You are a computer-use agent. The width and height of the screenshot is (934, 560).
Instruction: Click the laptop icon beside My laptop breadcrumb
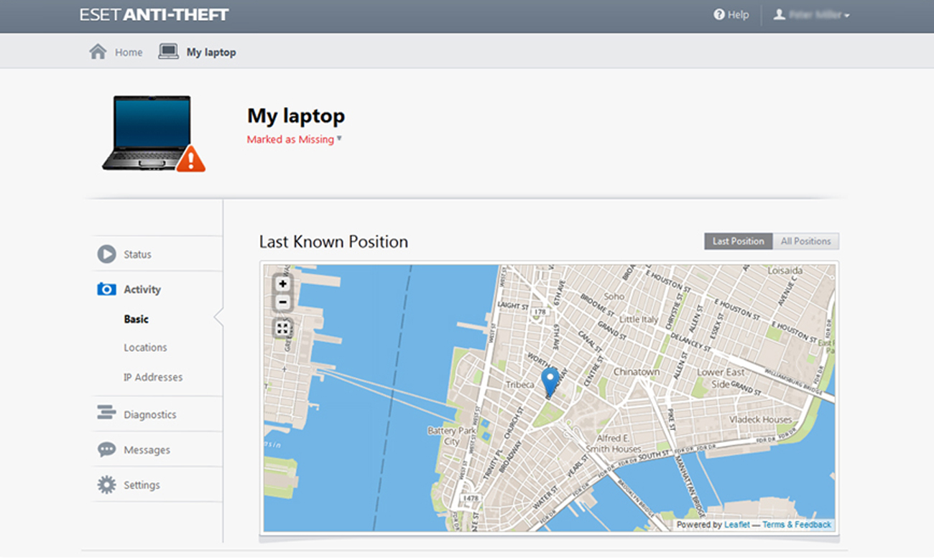coord(168,52)
